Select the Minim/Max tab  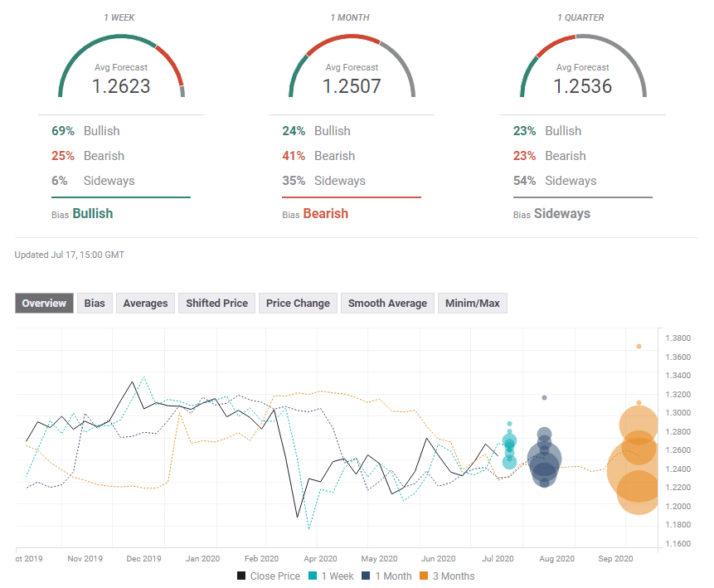point(472,304)
